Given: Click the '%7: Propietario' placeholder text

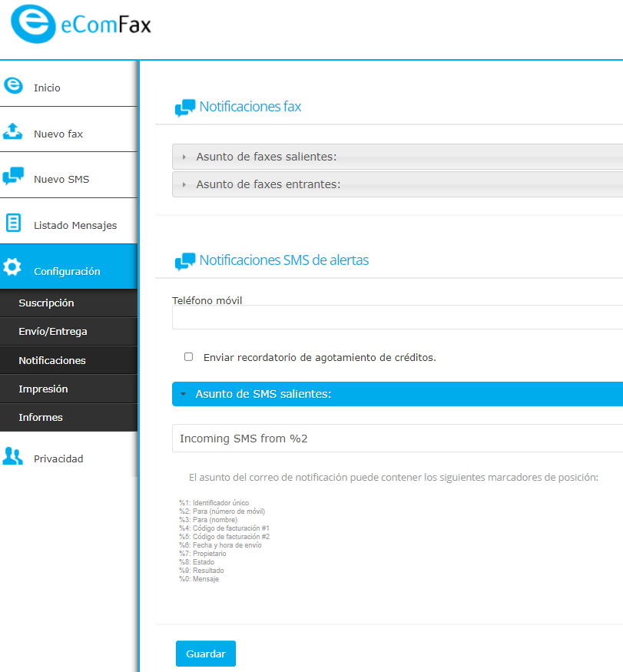Looking at the screenshot, I should 203,554.
